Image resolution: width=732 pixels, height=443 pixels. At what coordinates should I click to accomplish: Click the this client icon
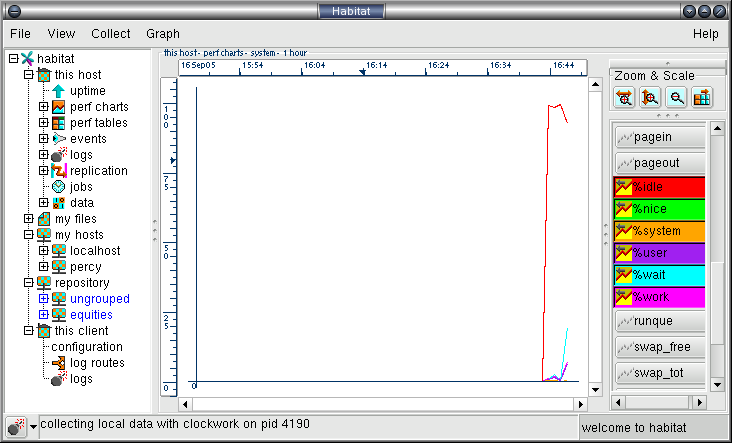tap(44, 330)
